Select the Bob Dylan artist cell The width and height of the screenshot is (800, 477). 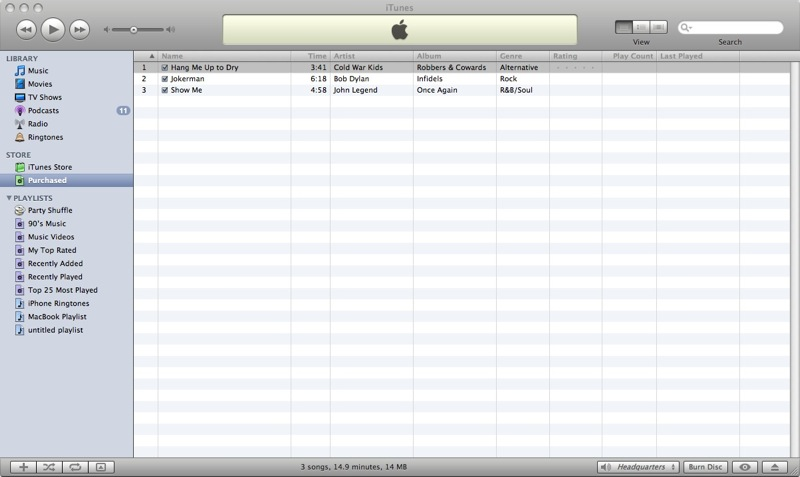371,79
